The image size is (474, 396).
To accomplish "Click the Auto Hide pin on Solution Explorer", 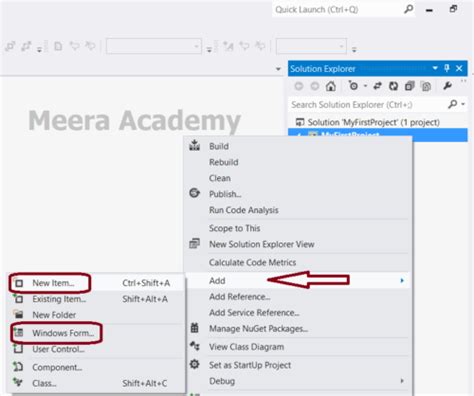I will click(x=447, y=68).
